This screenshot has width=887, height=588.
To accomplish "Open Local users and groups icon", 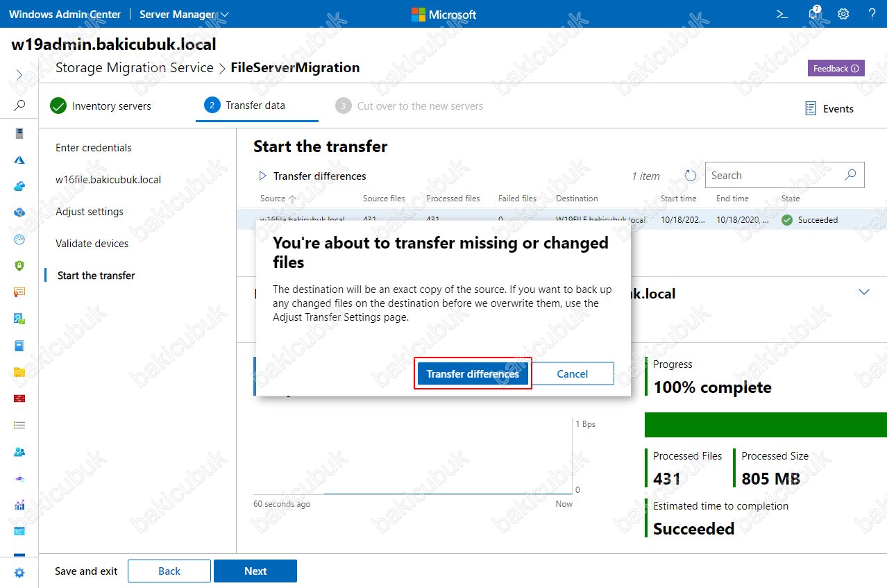I will point(19,451).
